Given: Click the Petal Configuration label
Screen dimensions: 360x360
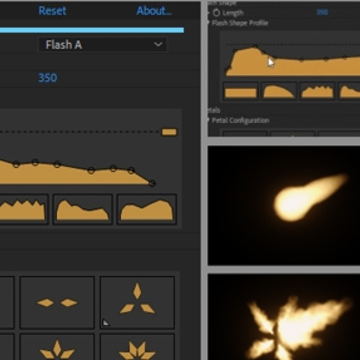Looking at the screenshot, I should pyautogui.click(x=240, y=120).
